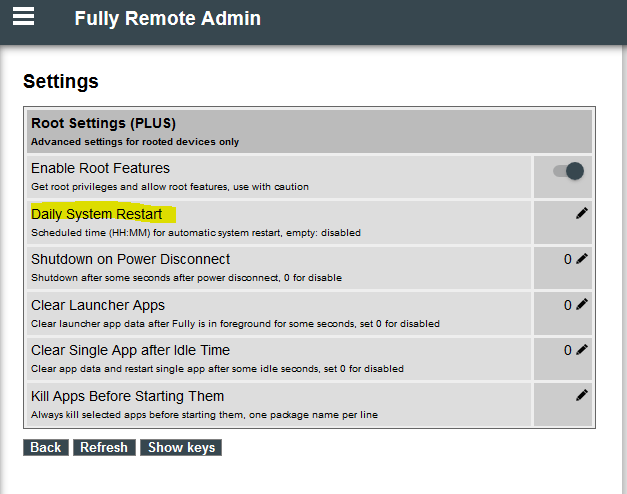The height and width of the screenshot is (494, 627).
Task: Select the Clear Single App after Idle Time label
Action: click(130, 350)
